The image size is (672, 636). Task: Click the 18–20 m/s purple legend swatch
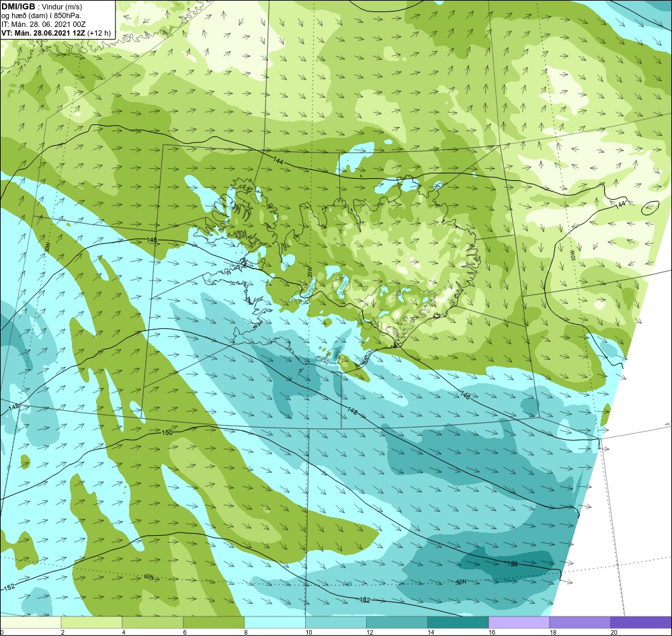click(581, 622)
